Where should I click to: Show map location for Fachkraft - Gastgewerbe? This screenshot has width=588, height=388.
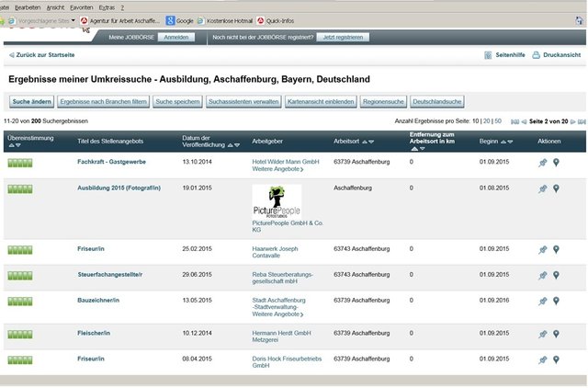556,163
